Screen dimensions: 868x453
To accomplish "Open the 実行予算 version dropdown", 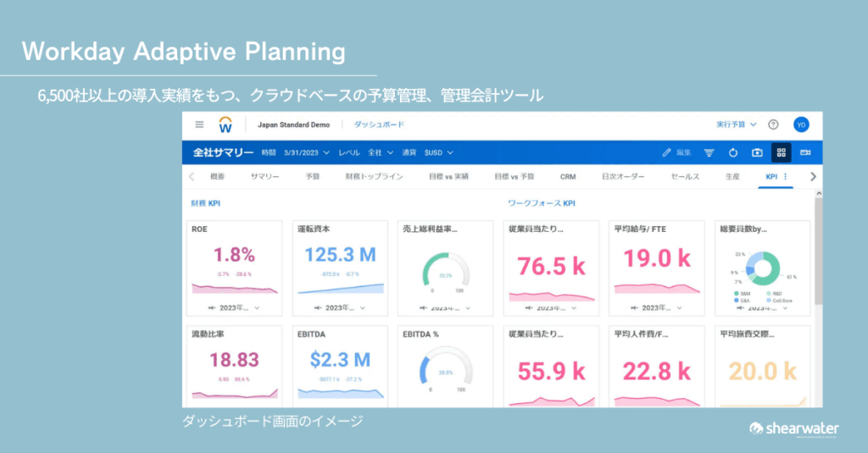I will pyautogui.click(x=737, y=124).
